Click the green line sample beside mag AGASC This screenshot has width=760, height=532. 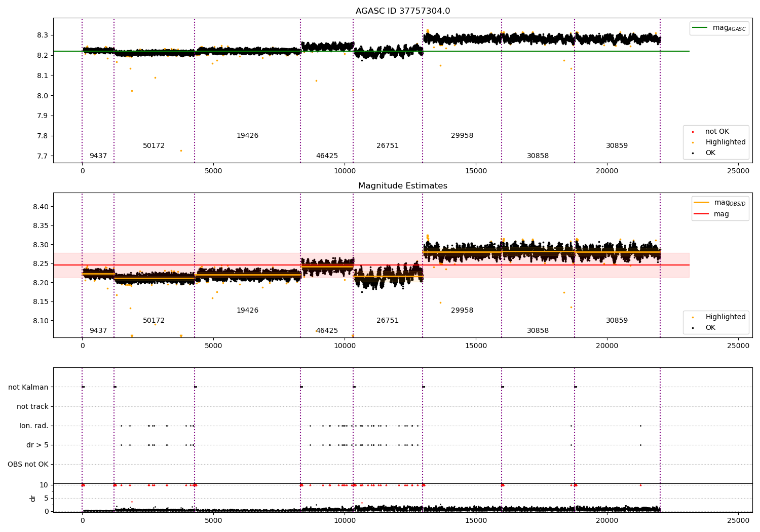pyautogui.click(x=700, y=28)
